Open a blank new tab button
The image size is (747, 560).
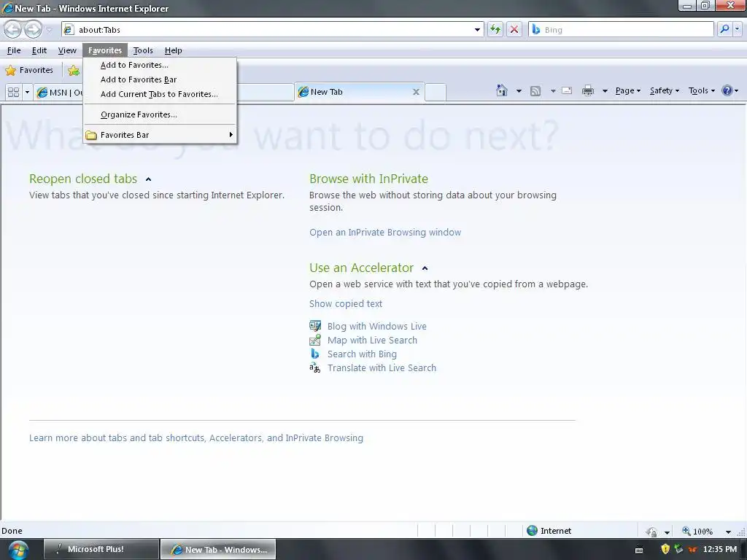pos(435,92)
